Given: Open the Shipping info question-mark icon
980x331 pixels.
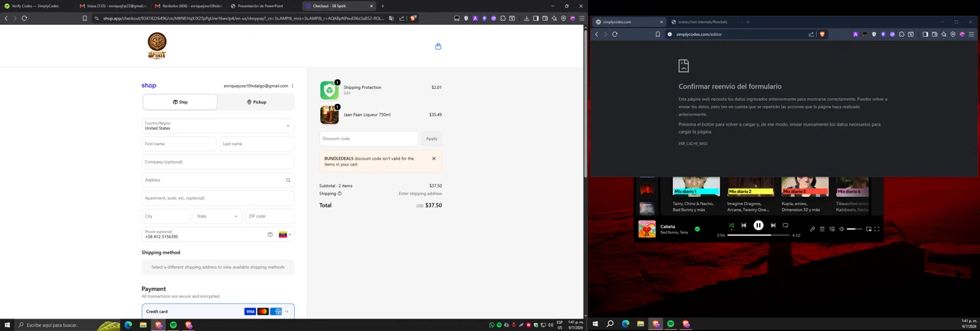Looking at the screenshot, I should 340,194.
